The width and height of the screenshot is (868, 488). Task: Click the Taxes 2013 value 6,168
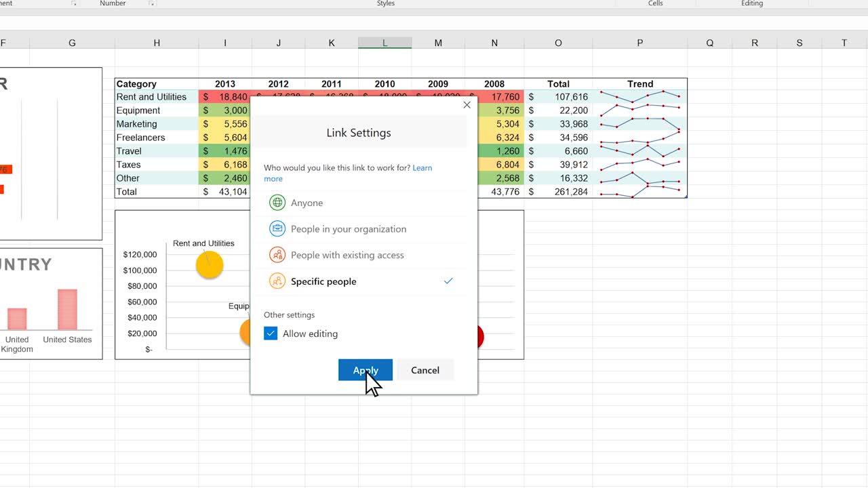[225, 165]
